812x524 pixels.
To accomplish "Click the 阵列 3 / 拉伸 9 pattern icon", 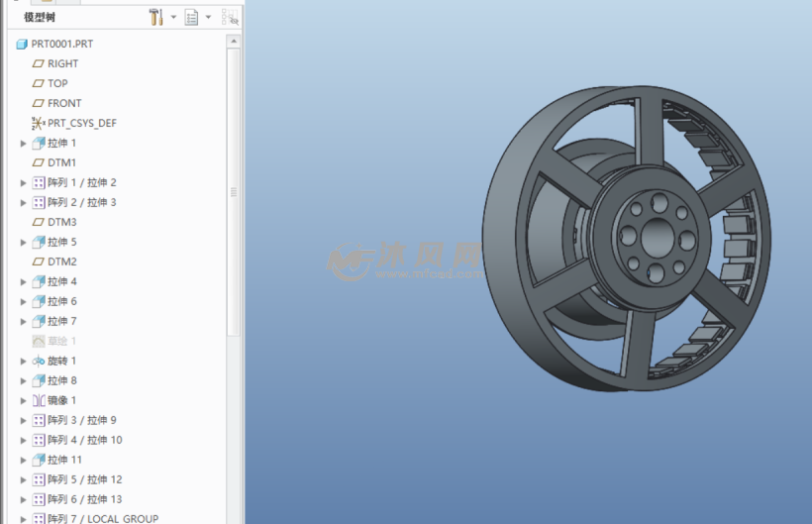I will coord(39,420).
